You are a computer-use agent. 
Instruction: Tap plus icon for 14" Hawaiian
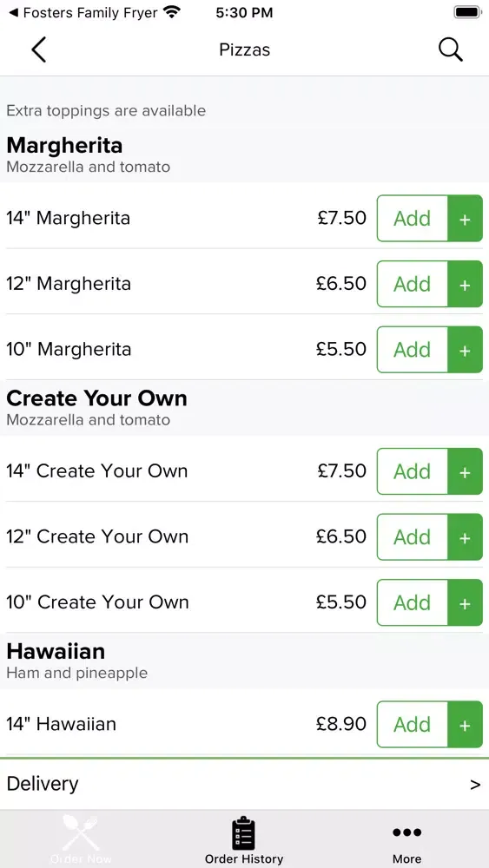(x=465, y=725)
